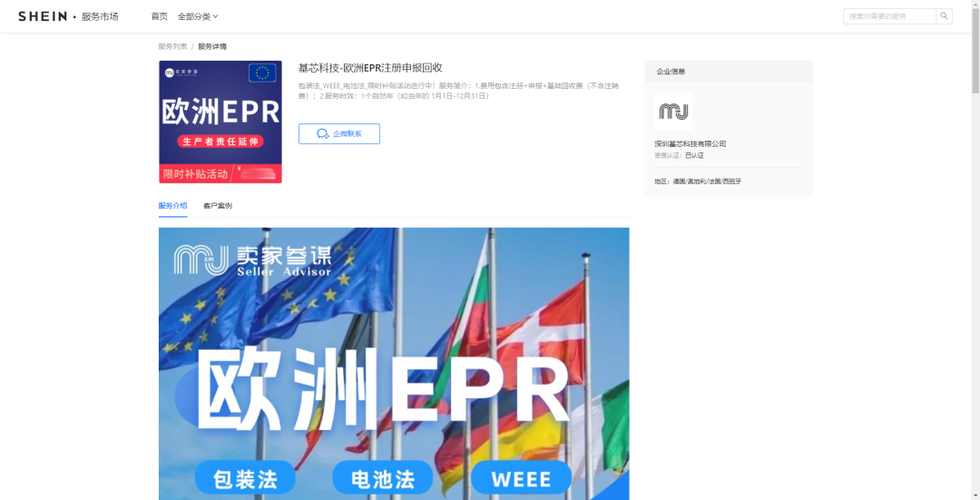
Task: Click the 资质认证 已认证 status text
Action: [x=680, y=155]
